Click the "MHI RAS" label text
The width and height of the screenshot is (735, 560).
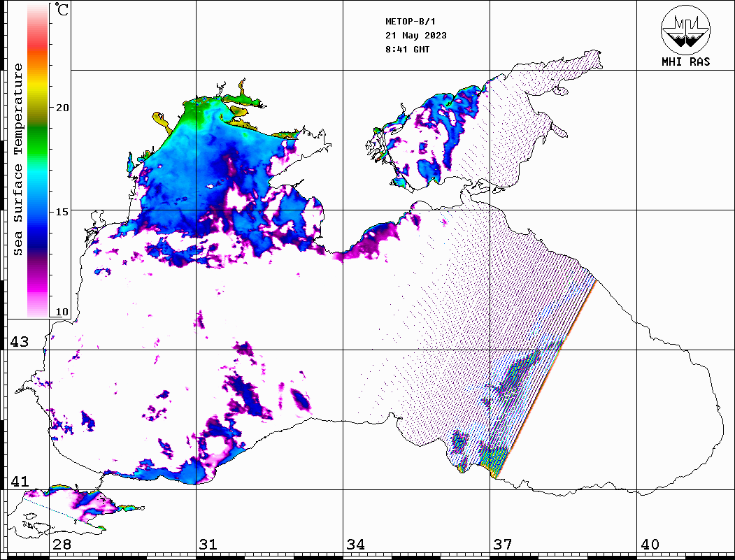[685, 62]
